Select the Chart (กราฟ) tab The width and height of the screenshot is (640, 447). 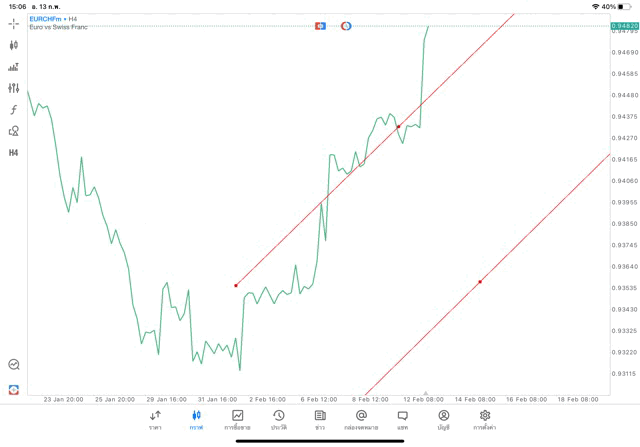pos(196,419)
